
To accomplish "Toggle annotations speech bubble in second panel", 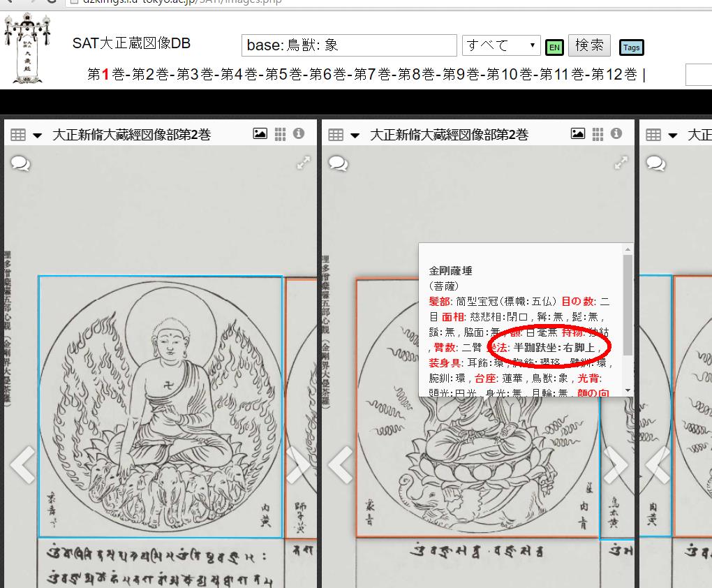I will pos(339,163).
